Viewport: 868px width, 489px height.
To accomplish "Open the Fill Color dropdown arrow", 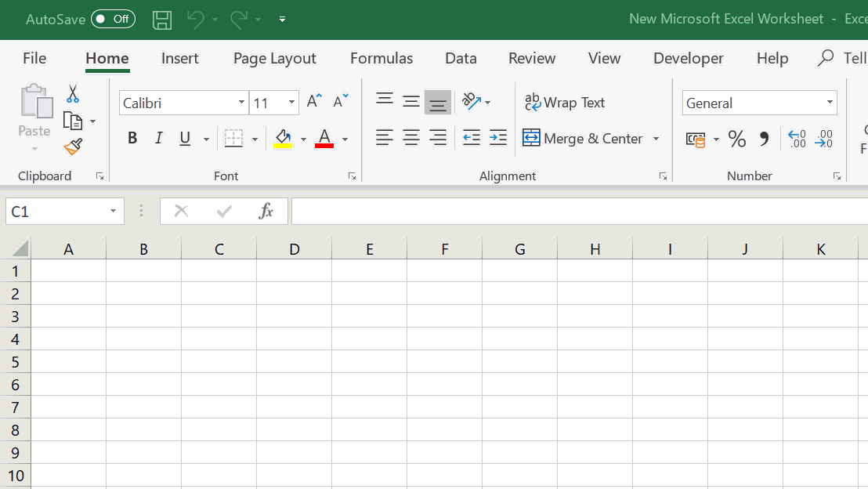I will click(x=303, y=139).
